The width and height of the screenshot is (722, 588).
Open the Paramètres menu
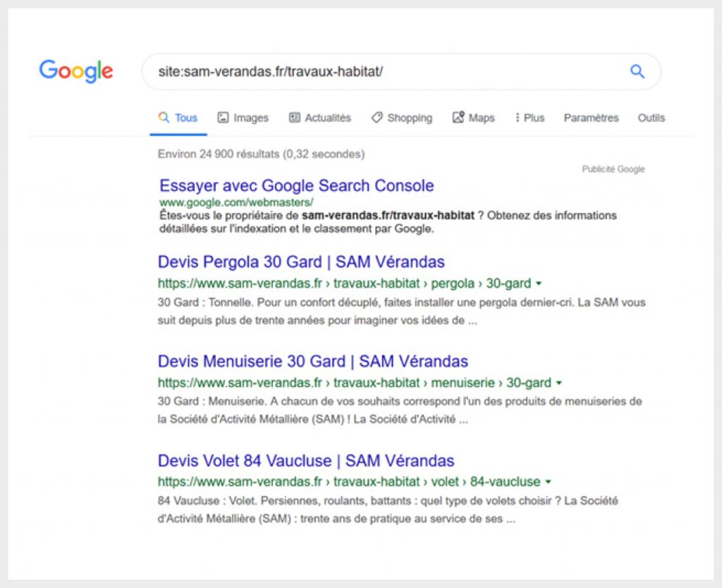click(591, 118)
